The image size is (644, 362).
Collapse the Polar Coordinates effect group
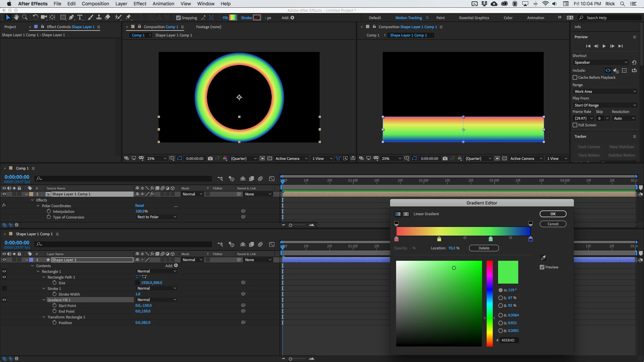click(38, 206)
